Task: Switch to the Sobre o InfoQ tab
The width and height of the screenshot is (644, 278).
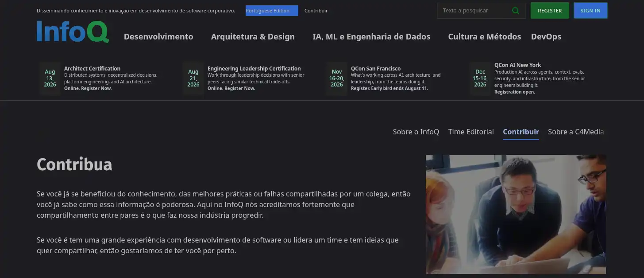Action: click(416, 132)
